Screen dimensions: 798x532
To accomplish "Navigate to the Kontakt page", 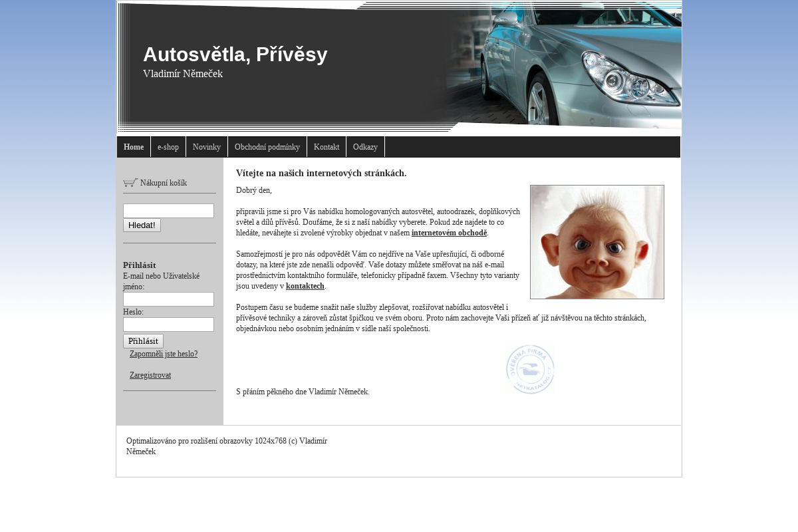I will 327,147.
